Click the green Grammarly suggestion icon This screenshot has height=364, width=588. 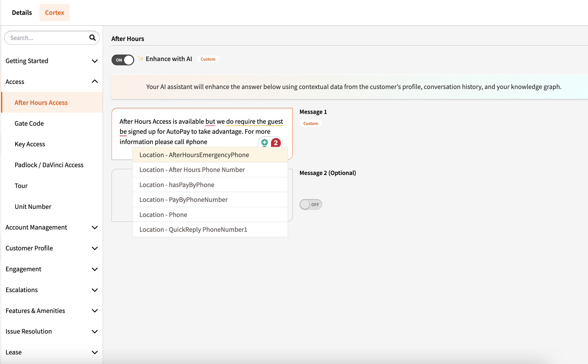pos(264,143)
